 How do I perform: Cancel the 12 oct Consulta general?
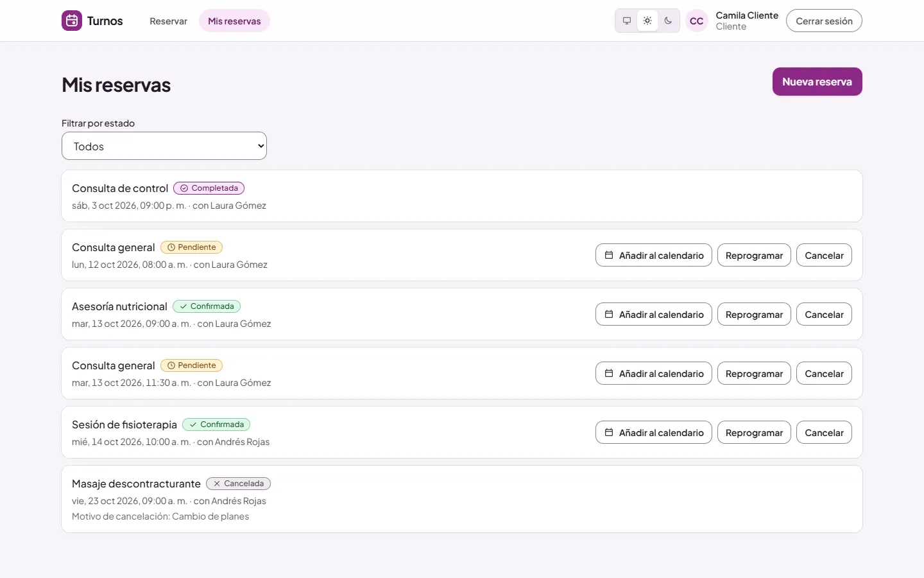click(824, 255)
